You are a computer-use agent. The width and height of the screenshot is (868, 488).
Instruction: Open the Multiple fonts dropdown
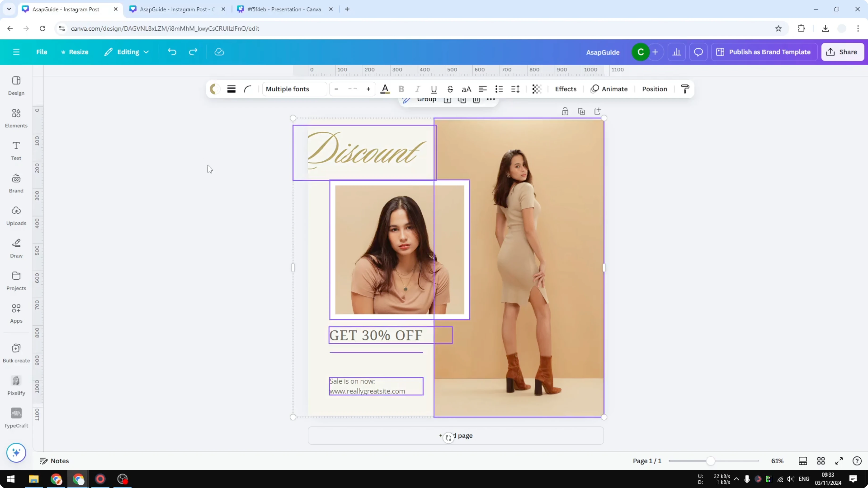294,89
